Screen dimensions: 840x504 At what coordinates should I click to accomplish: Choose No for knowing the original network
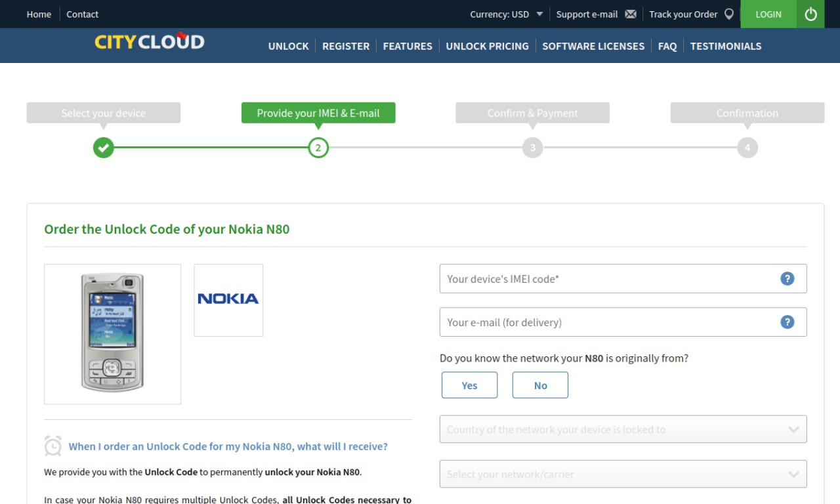(x=540, y=385)
